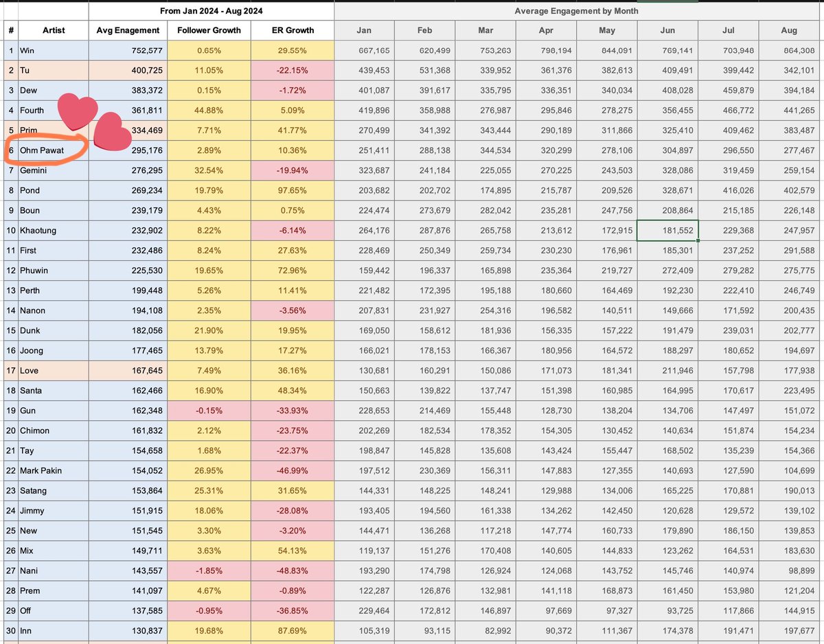Select Off's Jan value 229,464

(364, 611)
